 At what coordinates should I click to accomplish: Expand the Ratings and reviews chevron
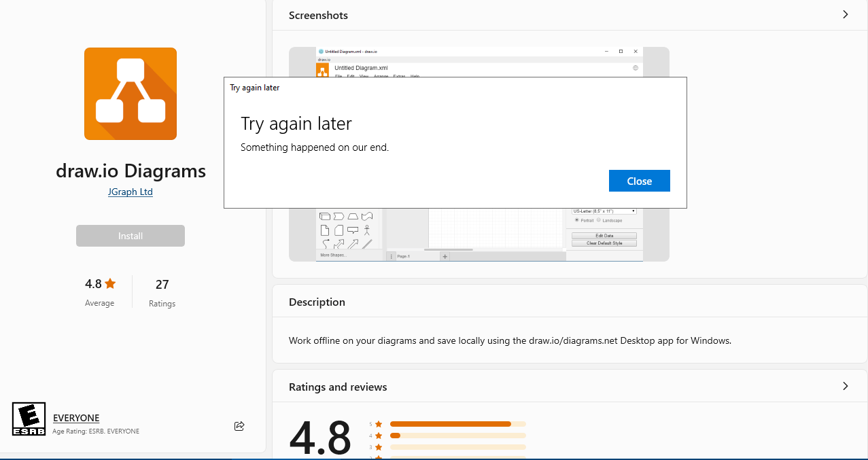pos(846,386)
